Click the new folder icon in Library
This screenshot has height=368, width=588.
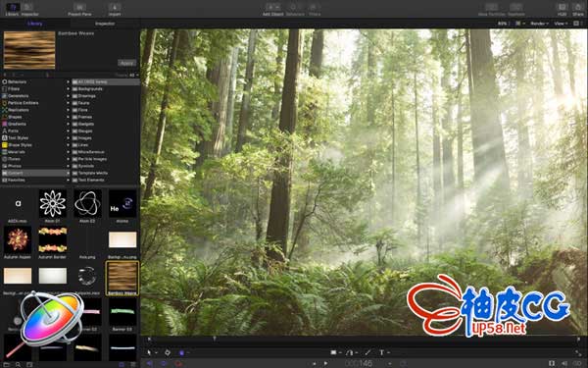coord(7,364)
